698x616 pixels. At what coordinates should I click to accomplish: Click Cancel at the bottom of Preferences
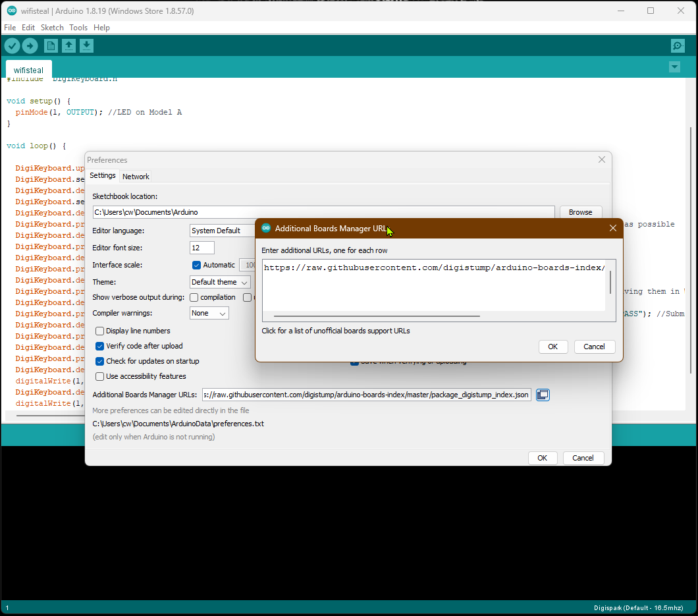coord(583,458)
